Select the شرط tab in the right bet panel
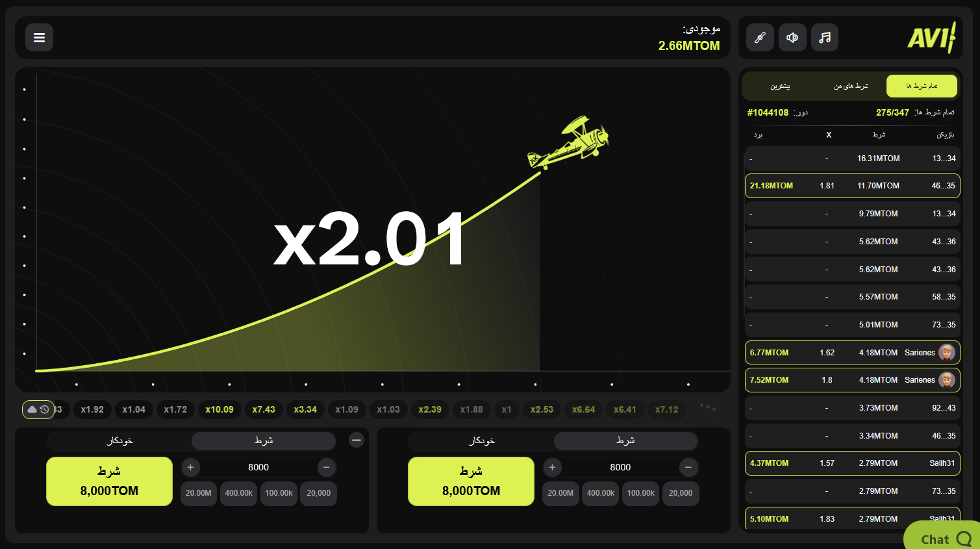The height and width of the screenshot is (549, 980). (625, 440)
